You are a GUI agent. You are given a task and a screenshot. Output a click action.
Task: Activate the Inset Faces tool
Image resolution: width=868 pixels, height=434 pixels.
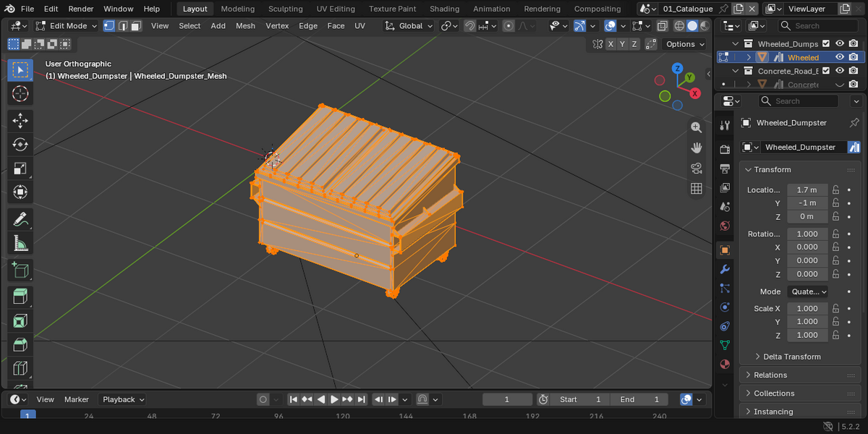coord(20,321)
